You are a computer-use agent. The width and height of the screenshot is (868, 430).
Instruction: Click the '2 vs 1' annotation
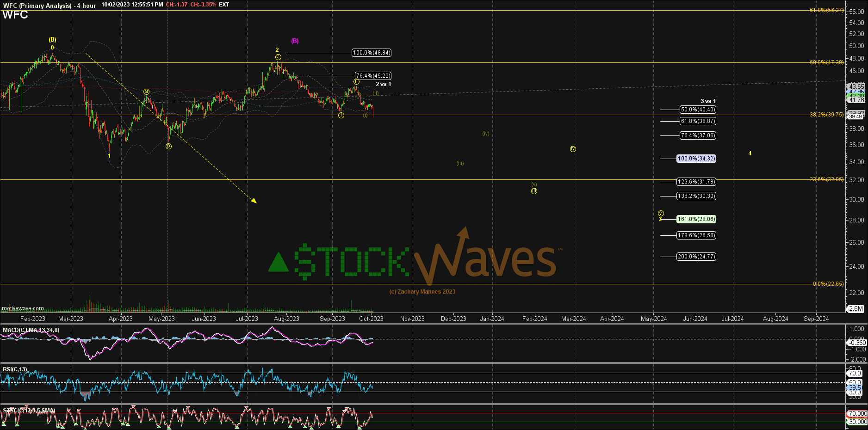384,84
